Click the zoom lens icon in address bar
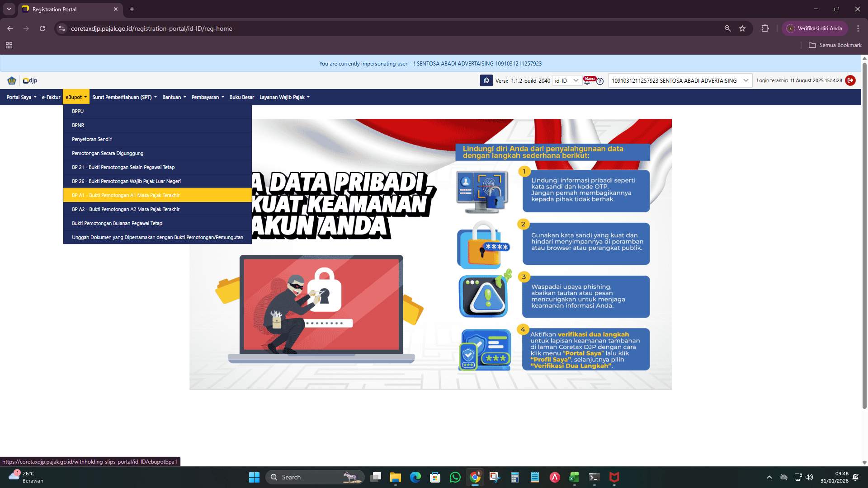 click(x=727, y=28)
